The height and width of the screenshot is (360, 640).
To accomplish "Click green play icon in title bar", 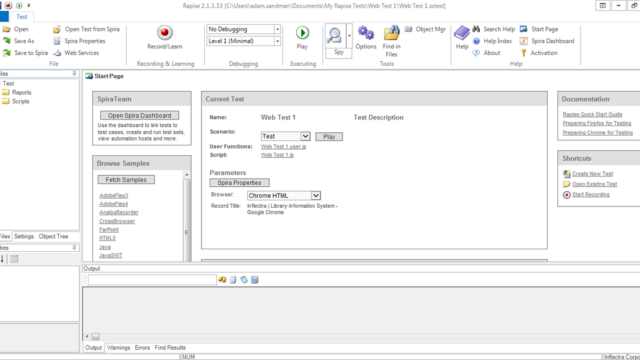I will [x=19, y=6].
